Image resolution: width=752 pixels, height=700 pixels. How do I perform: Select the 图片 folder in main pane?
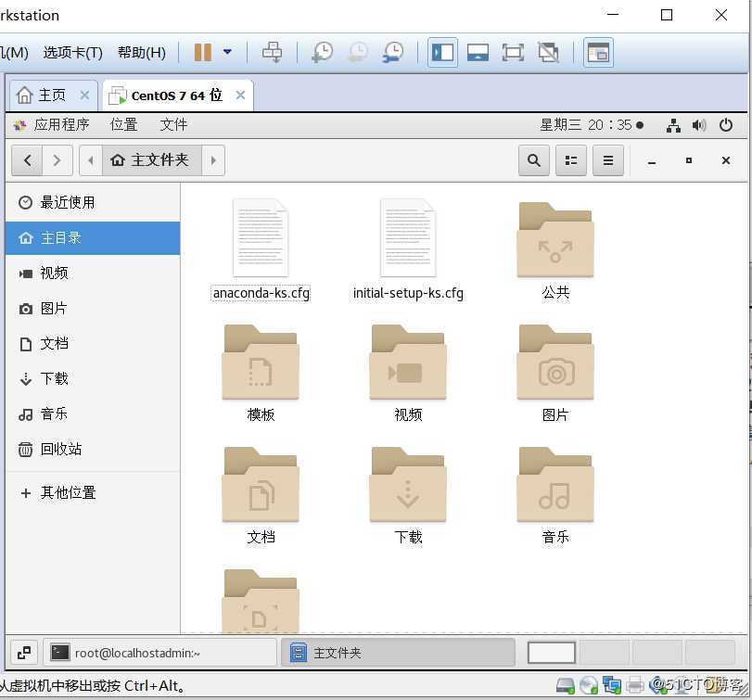tap(555, 373)
